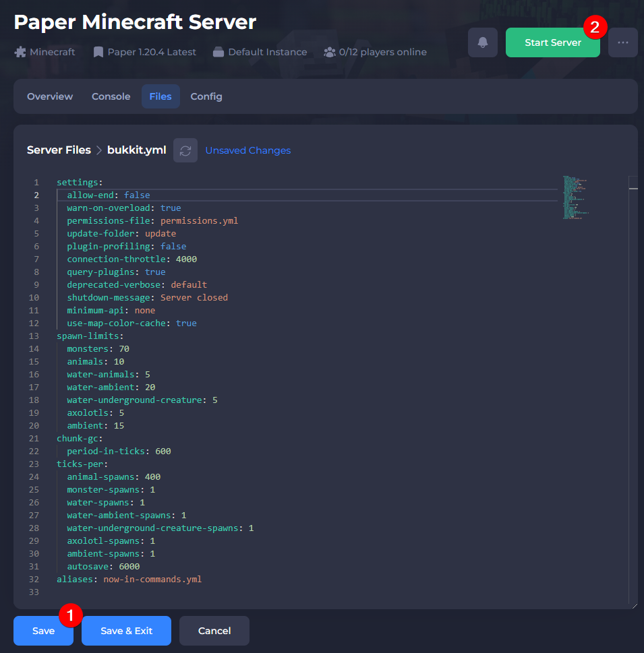
Task: Click the players online icon
Action: click(x=329, y=51)
